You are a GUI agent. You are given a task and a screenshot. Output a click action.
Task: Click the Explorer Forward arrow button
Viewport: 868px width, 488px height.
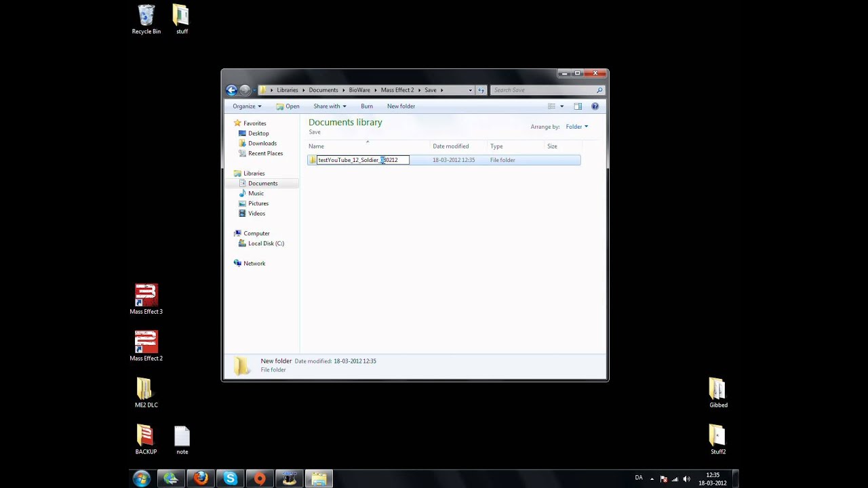coord(245,90)
